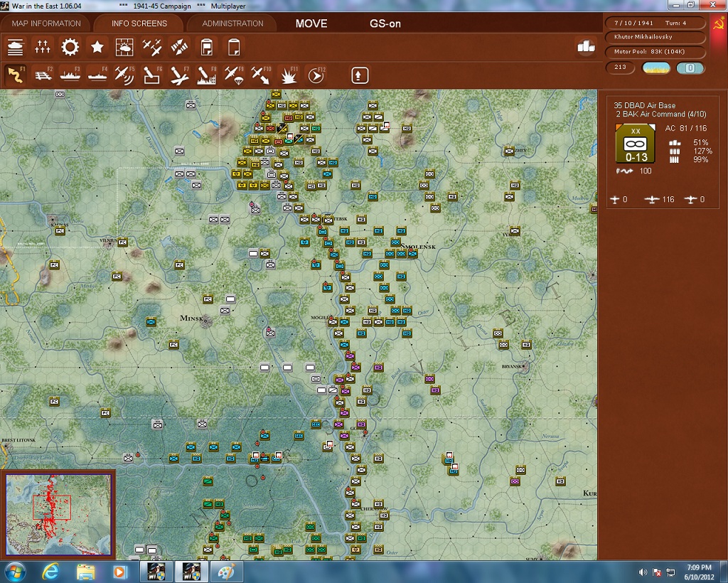
Task: Open the Windows Start button
Action: [15, 572]
